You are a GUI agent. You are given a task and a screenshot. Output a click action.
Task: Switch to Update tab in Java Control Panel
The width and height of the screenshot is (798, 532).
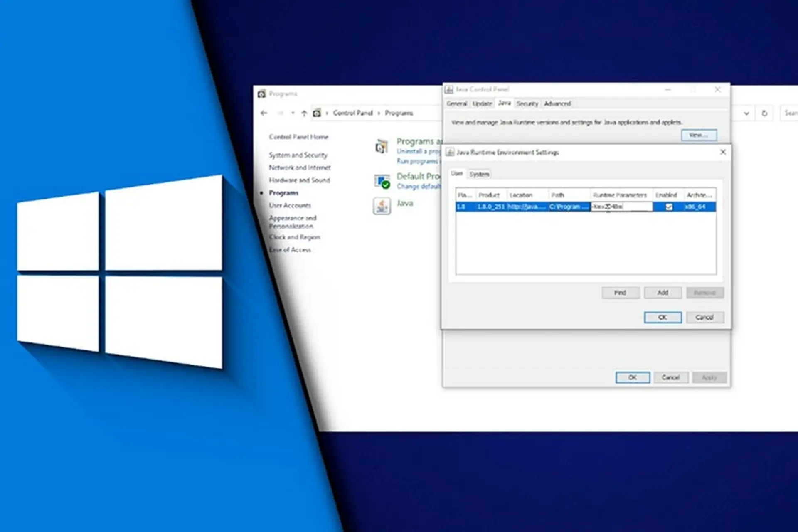click(482, 103)
